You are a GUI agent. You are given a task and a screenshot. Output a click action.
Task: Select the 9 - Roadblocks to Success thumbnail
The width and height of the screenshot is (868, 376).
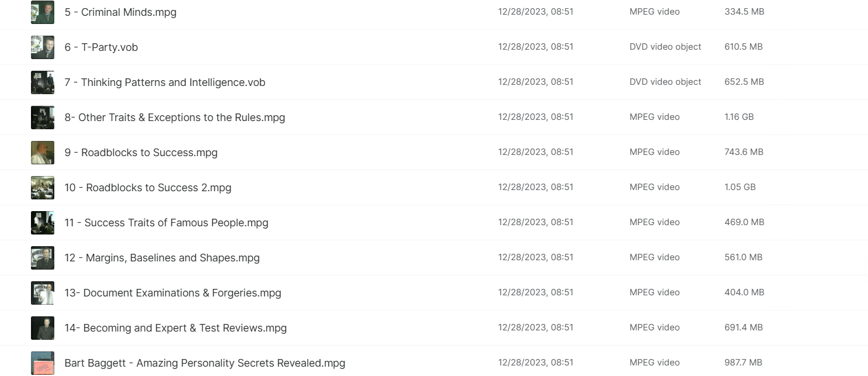[43, 153]
